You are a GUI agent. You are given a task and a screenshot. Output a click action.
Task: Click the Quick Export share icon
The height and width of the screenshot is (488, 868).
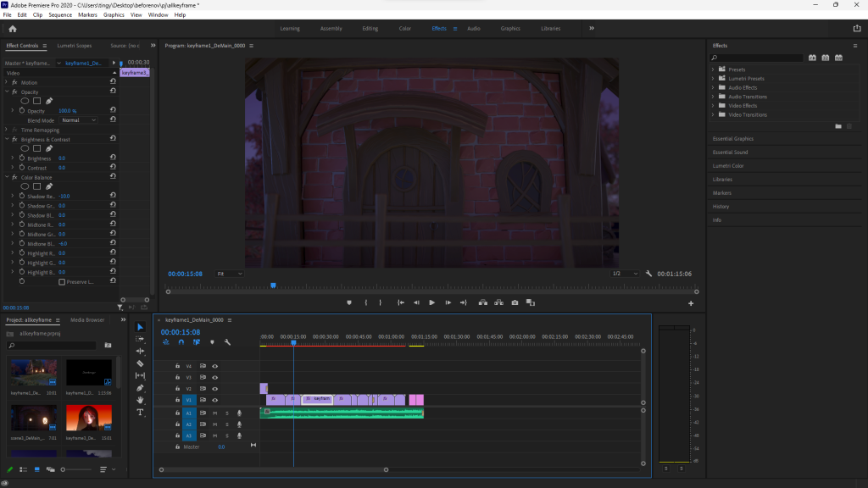[857, 29]
